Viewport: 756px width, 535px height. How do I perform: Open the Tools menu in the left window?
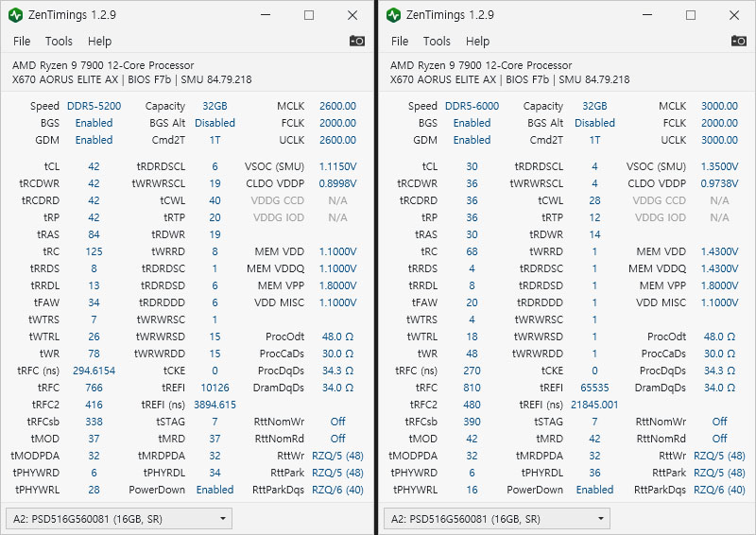(x=59, y=42)
